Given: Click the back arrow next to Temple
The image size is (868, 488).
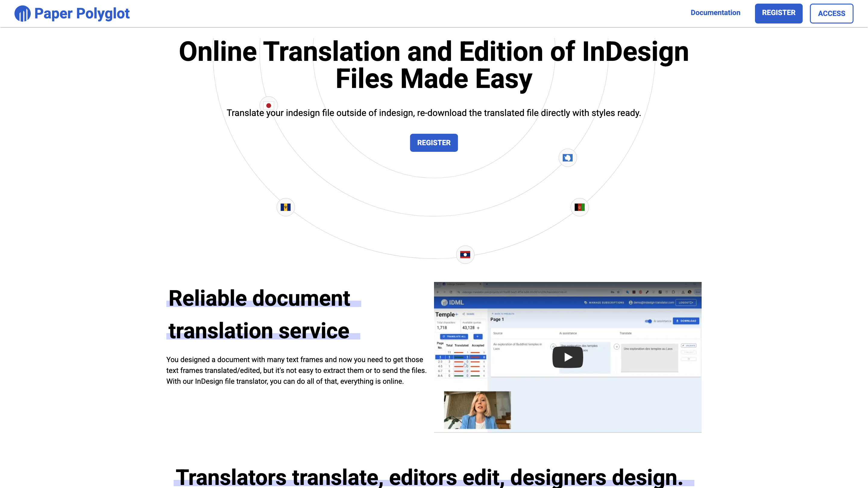Looking at the screenshot, I should coord(457,314).
